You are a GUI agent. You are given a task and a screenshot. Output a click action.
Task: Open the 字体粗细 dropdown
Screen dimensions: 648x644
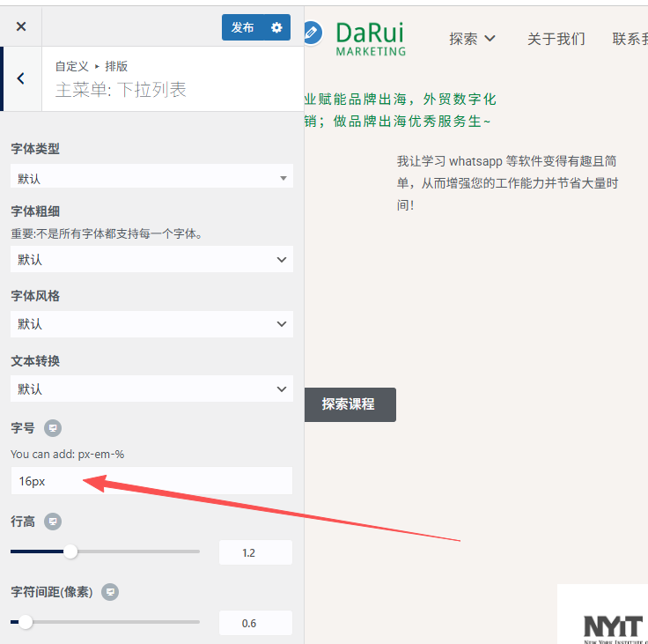[151, 260]
